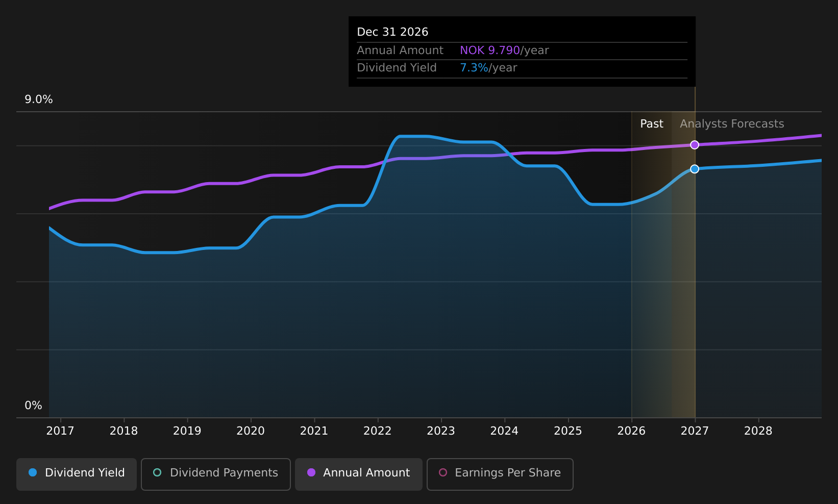Click the Dec 31 2026 tooltip date
The height and width of the screenshot is (504, 838).
point(392,32)
